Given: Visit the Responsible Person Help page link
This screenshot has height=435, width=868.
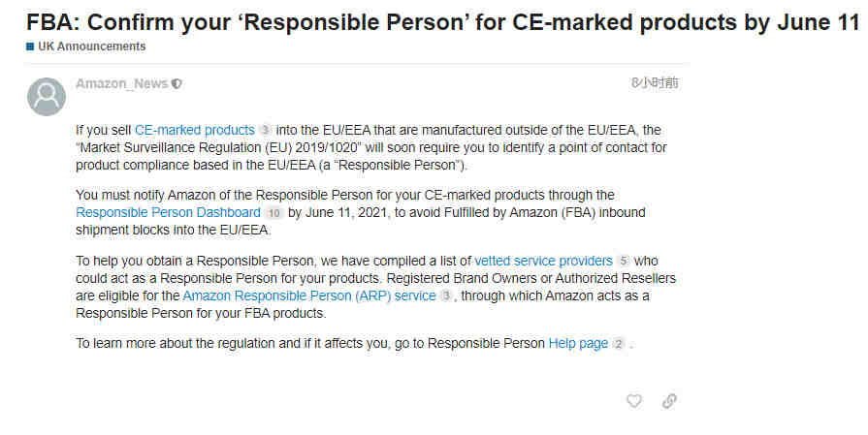Looking at the screenshot, I should [x=578, y=344].
